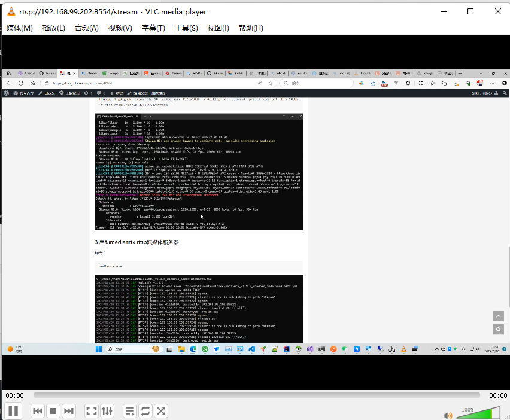The image size is (510, 420).
Task: Open the 视图(I) menu
Action: coord(218,28)
